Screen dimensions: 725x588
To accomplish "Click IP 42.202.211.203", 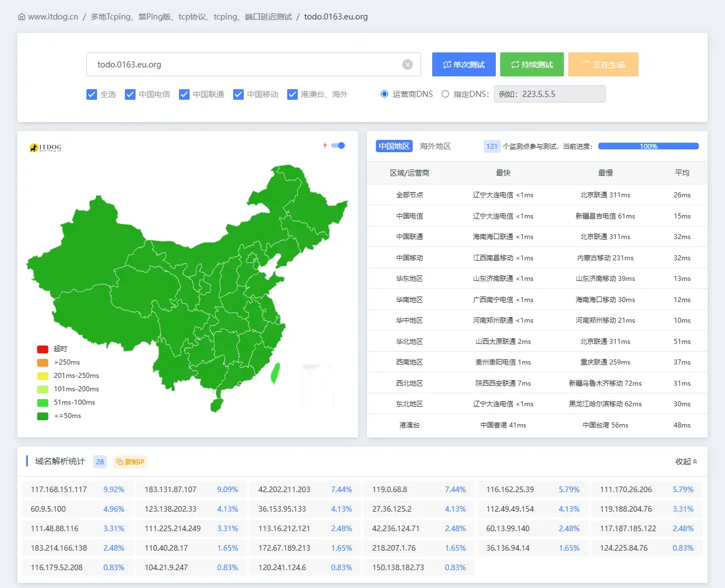I will (284, 489).
